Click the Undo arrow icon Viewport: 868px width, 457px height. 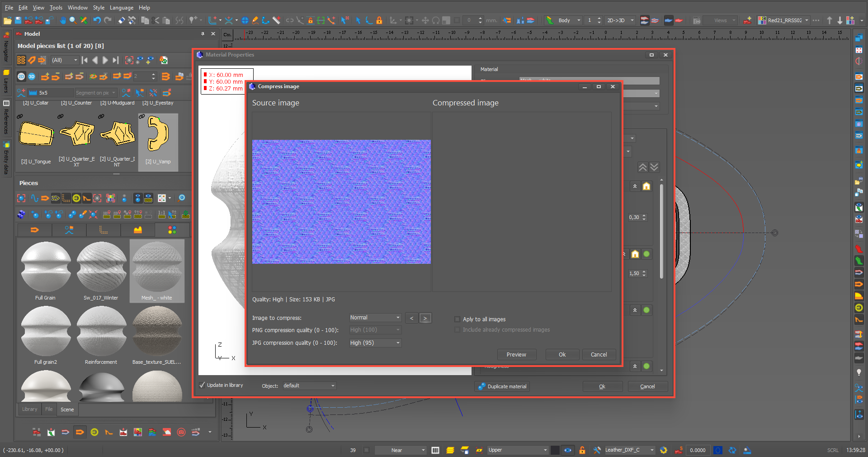pos(97,20)
